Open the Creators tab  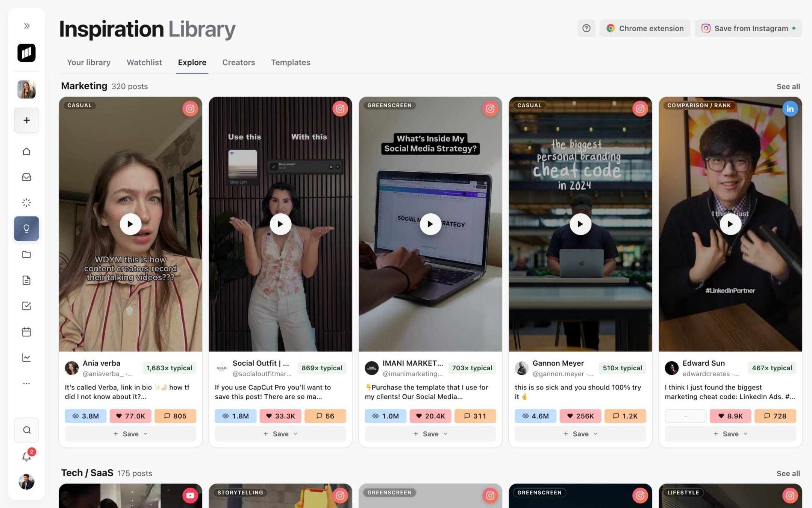(x=239, y=62)
